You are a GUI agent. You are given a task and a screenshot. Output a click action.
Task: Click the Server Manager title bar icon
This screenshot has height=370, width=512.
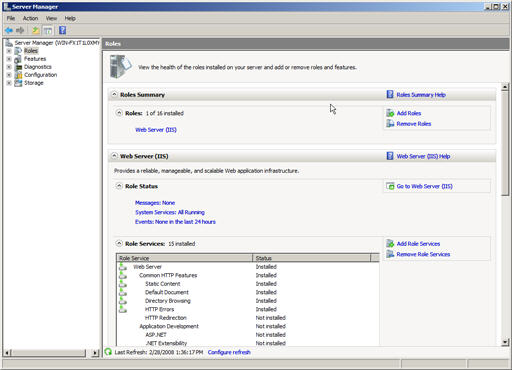coord(7,6)
